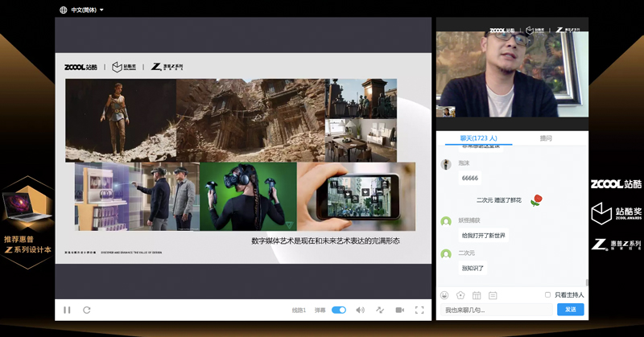Click the 站酷奖 ZCOOL Awards logo on right
644x337 pixels.
point(616,213)
